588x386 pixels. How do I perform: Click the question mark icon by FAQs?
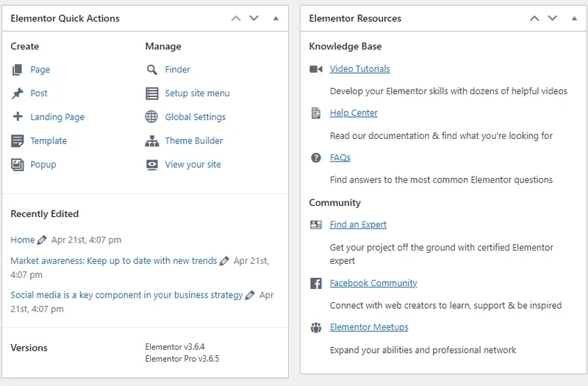tap(316, 157)
